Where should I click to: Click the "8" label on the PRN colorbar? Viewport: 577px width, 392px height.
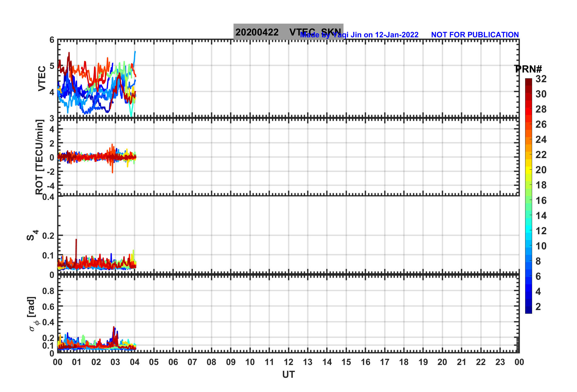pos(538,261)
